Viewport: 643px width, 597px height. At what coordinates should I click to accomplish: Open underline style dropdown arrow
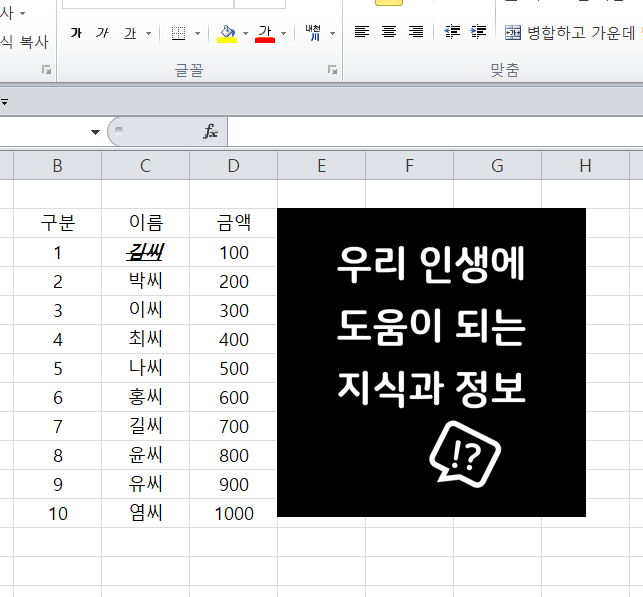[148, 33]
